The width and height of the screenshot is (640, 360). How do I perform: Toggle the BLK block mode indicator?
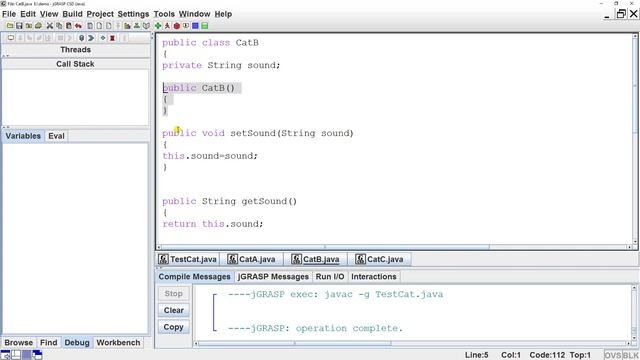631,355
